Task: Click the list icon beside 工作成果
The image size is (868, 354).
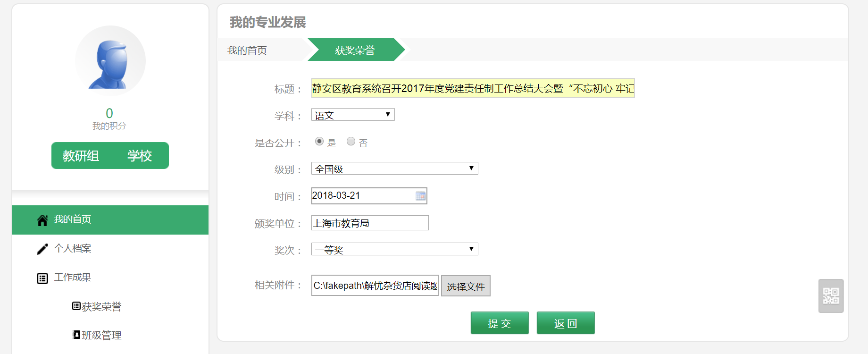Action: click(x=42, y=278)
